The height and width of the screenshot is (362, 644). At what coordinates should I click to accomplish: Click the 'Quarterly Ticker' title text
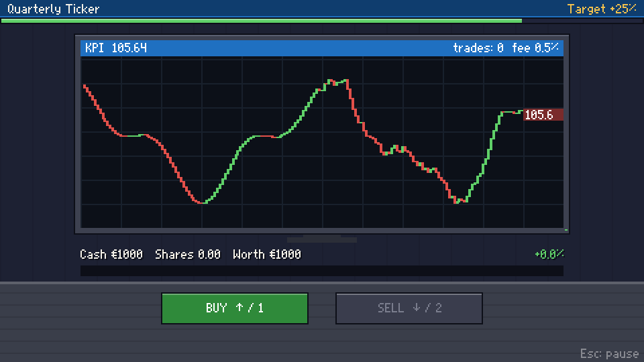point(54,9)
